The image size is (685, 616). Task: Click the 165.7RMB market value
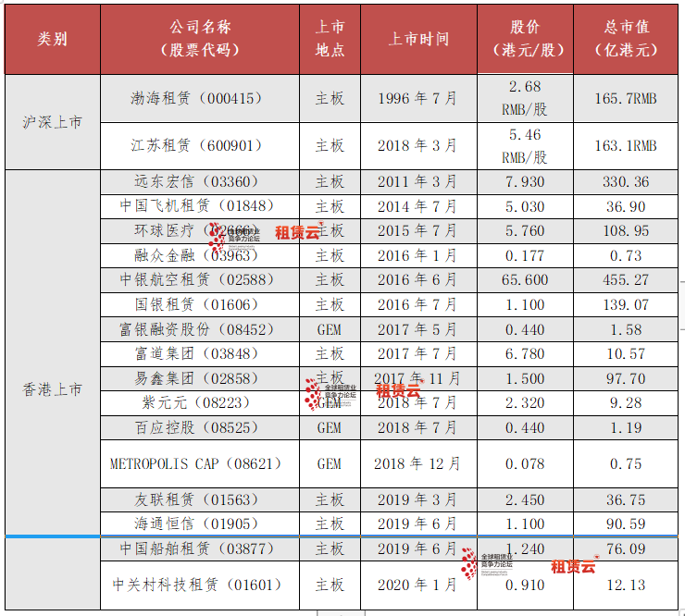click(x=626, y=98)
